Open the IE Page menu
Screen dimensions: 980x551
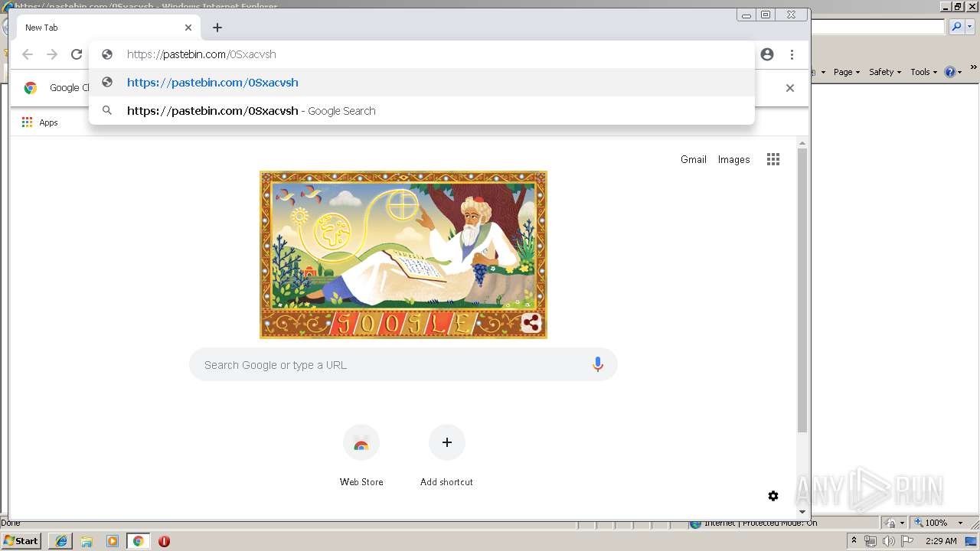(x=846, y=72)
